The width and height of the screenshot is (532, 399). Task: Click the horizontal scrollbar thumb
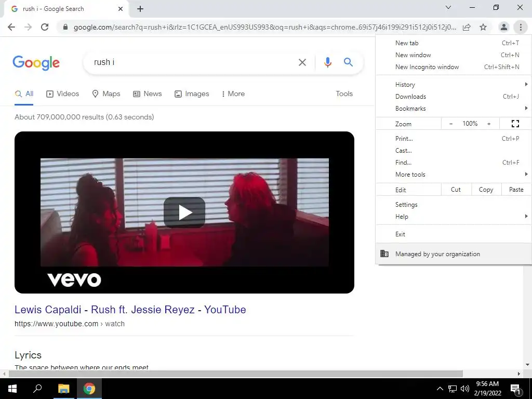236,374
